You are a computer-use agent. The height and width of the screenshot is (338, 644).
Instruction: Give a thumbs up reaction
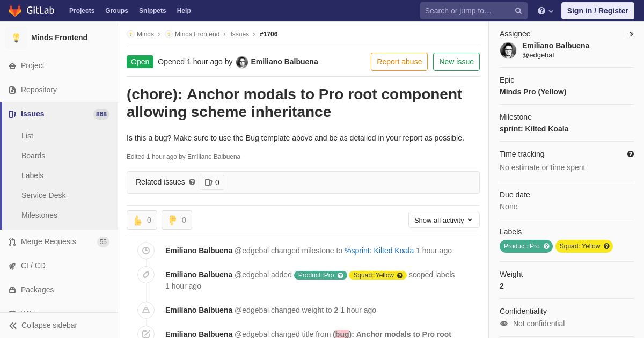tap(142, 220)
